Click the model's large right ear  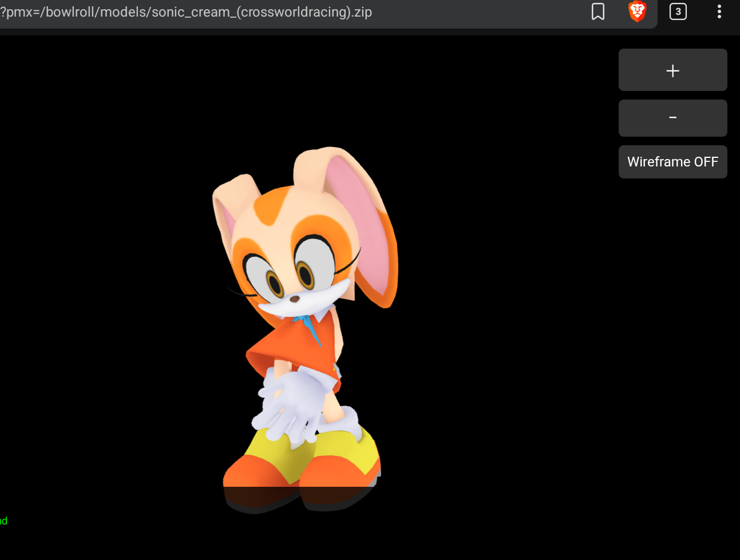[361, 229]
